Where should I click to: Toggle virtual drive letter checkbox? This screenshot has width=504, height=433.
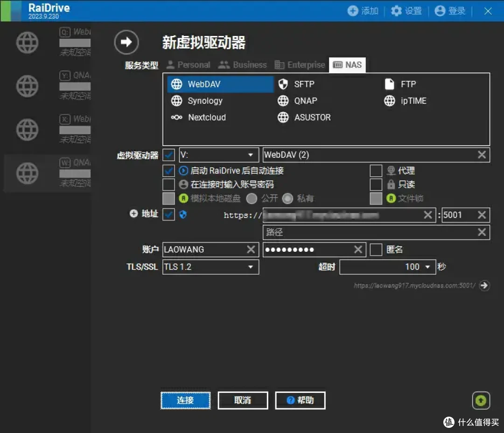coord(169,155)
